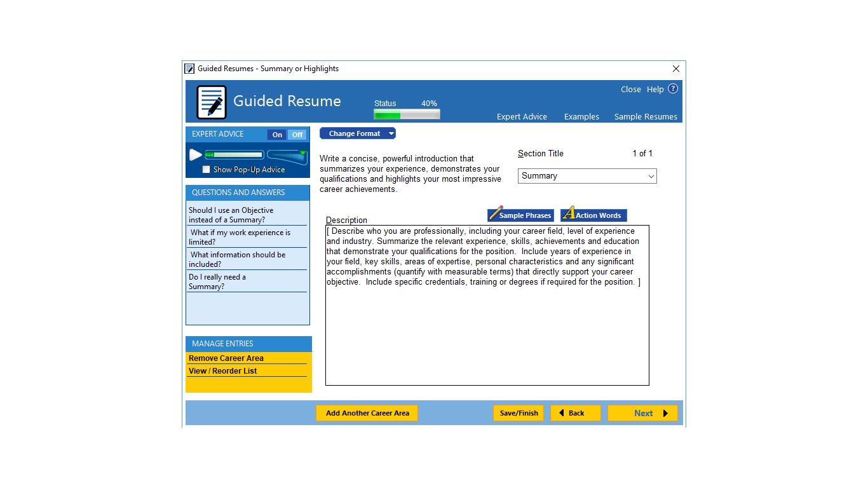Click the Save/Finish button
Screen dimensions: 868x488
(519, 413)
